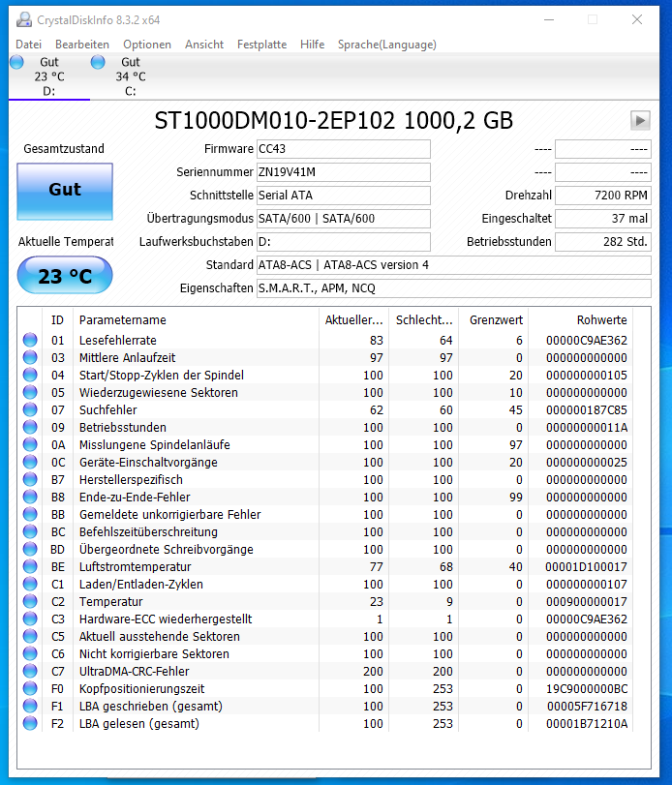This screenshot has width=672, height=785.
Task: Click status orb for Start/Stopp-Zyklen der Spindel
Action: (x=30, y=375)
